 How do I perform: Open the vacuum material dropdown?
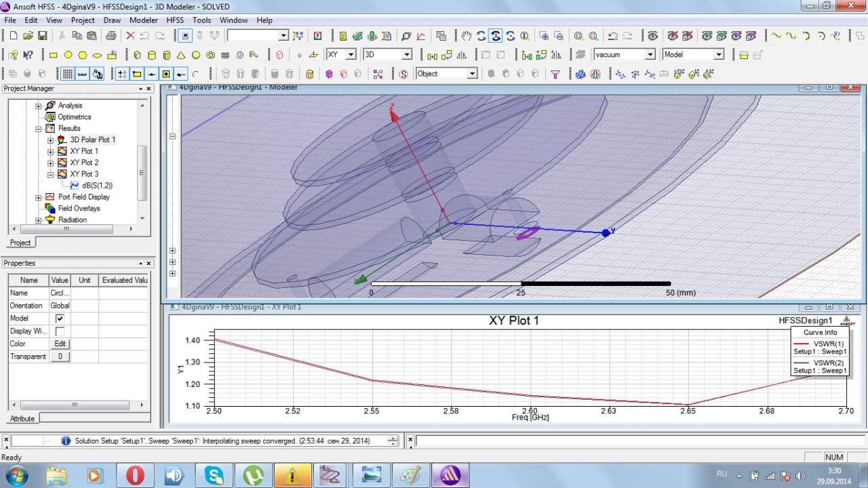(x=650, y=55)
